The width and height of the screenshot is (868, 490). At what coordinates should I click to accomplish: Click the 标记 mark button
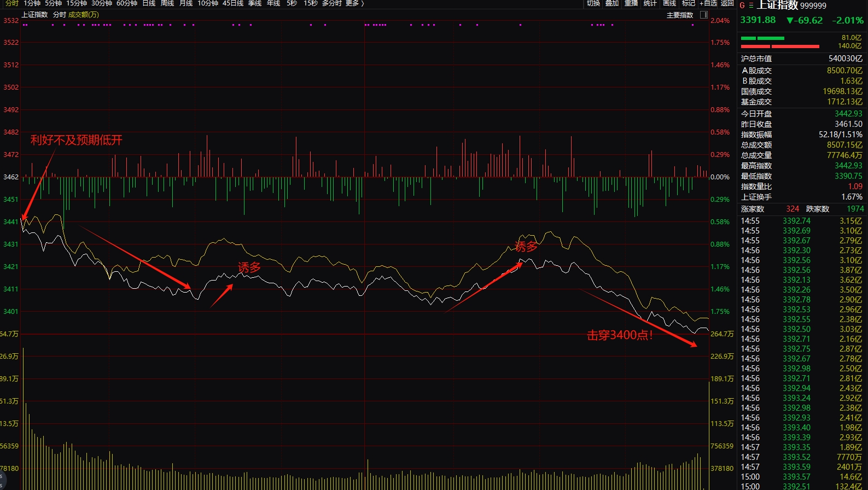tap(688, 3)
